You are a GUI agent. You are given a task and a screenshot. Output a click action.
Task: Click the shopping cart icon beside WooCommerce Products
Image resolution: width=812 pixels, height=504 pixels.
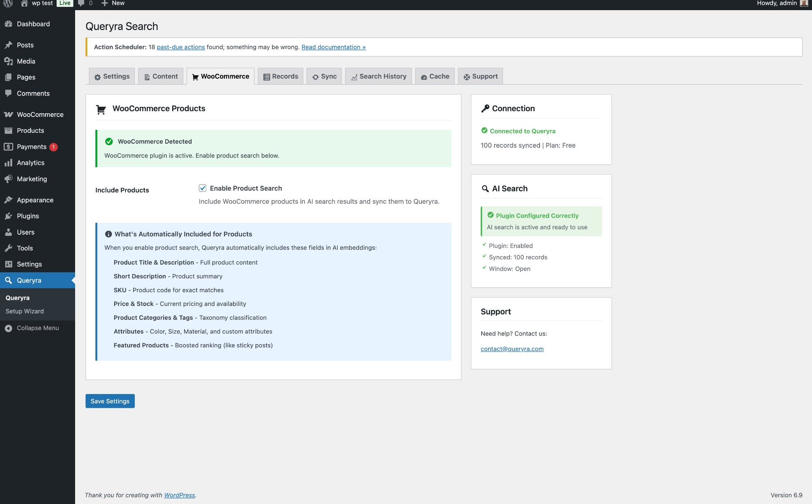[x=100, y=109]
